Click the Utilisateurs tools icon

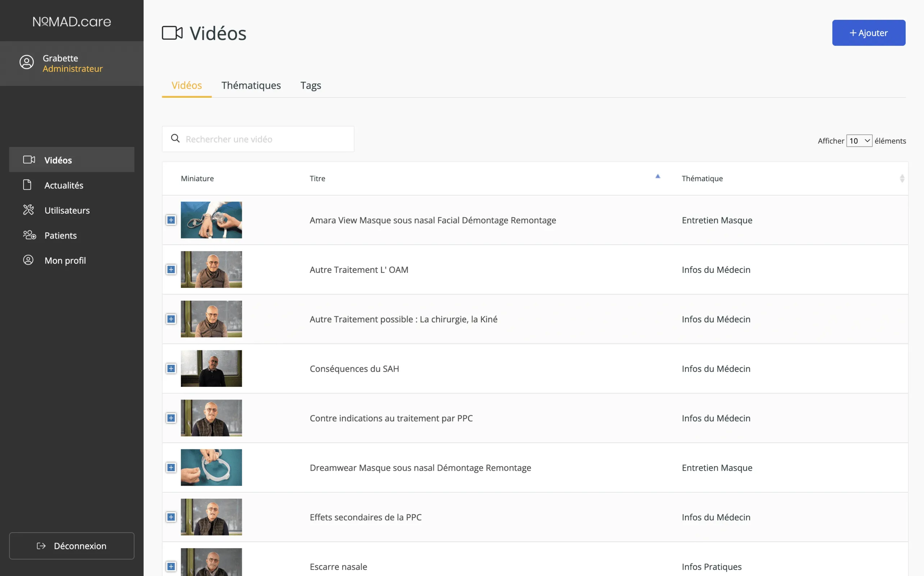28,210
